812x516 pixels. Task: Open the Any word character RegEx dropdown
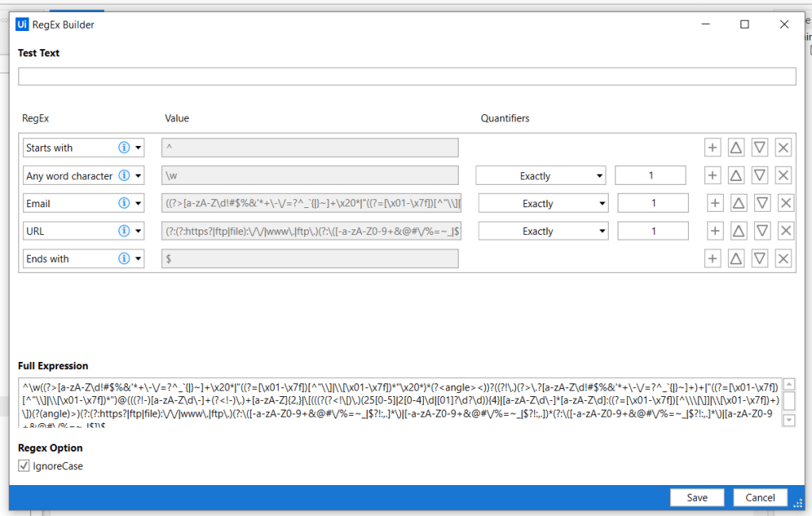point(138,176)
